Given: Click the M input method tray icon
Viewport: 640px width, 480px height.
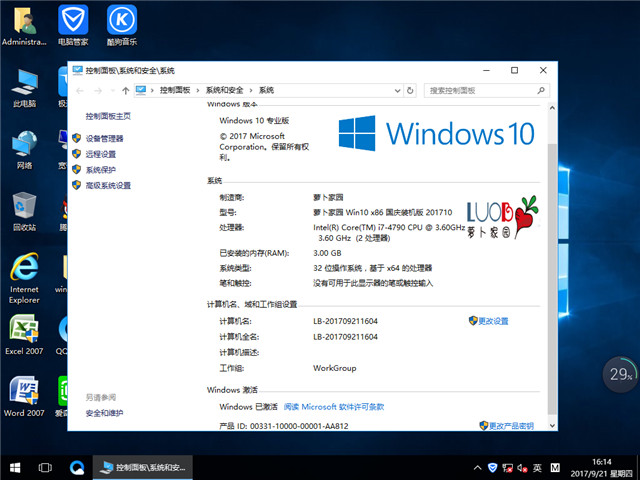Looking at the screenshot, I should [x=555, y=468].
